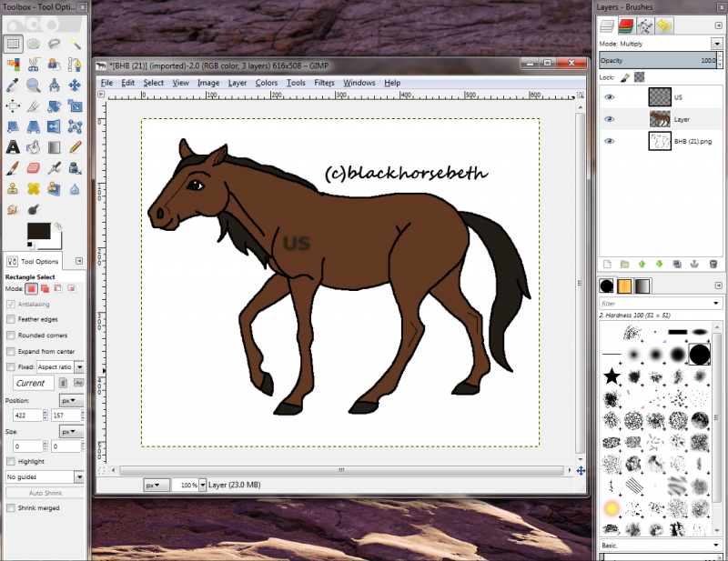Screen dimensions: 728x561
Task: Open the zoom percentage dropdown
Action: [x=202, y=485]
